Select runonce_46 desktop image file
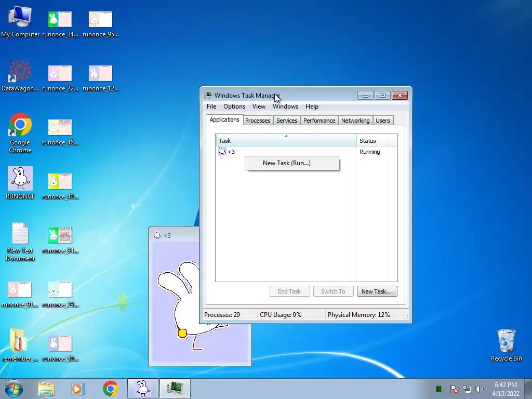 (x=60, y=131)
